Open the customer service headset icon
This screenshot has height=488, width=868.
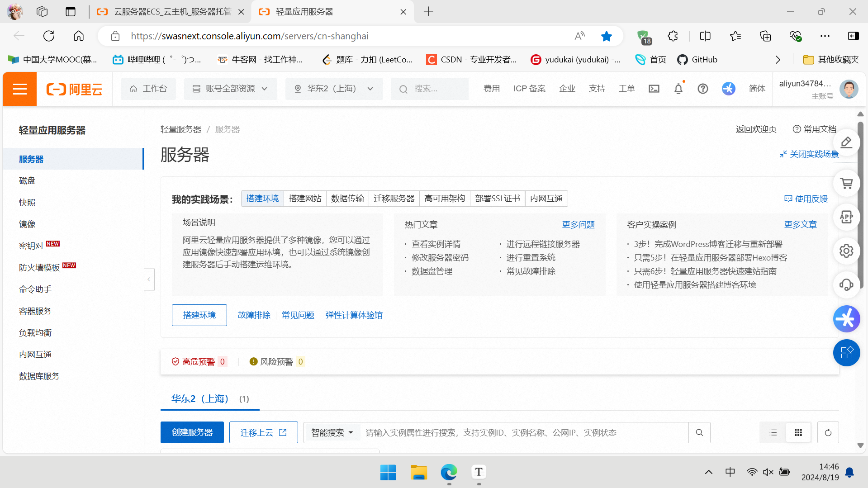(846, 285)
